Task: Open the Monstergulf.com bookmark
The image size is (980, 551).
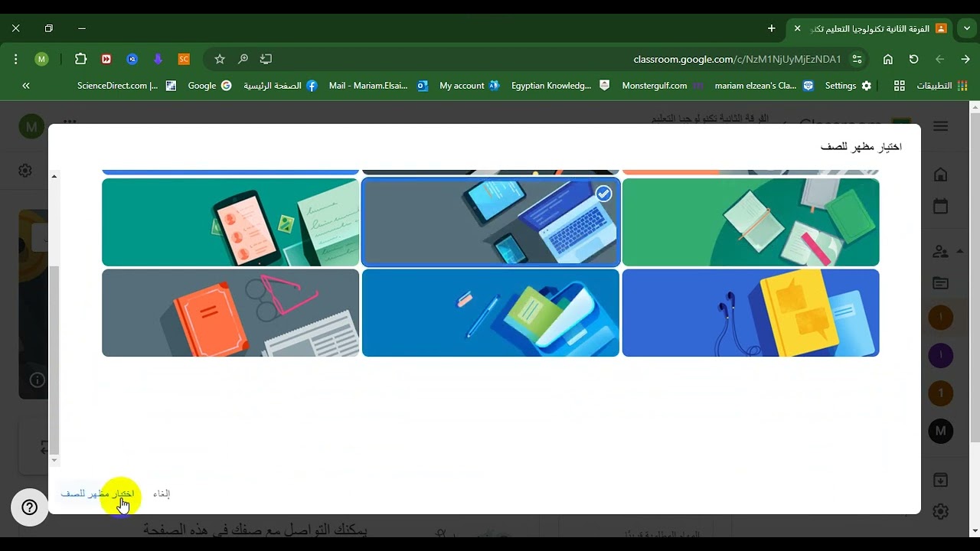Action: click(662, 86)
